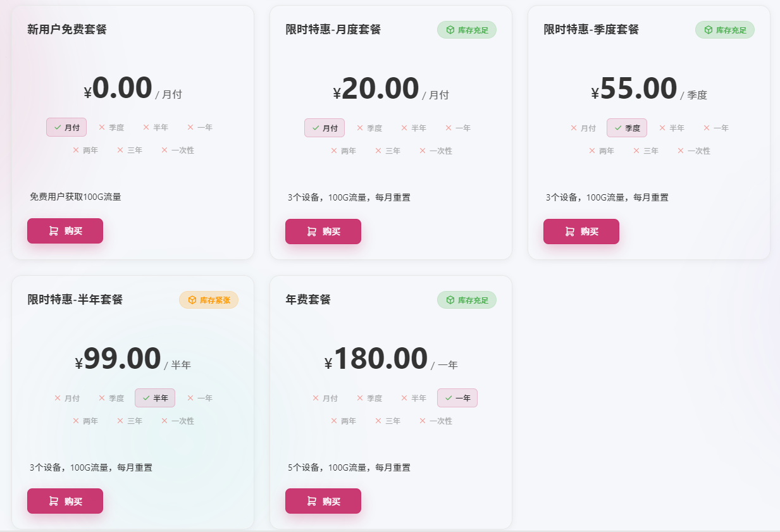Click orange stock box icon on 半年套餐 card
The width and height of the screenshot is (780, 532).
point(192,300)
